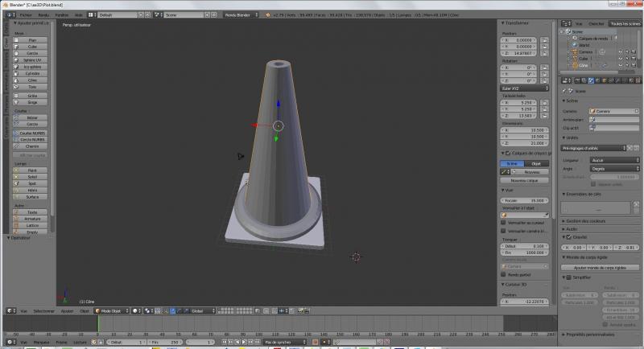Click Ajouter monde de corps rigides button
The width and height of the screenshot is (644, 349).
[x=601, y=267]
